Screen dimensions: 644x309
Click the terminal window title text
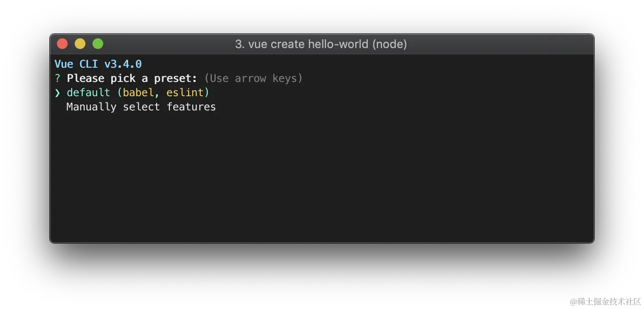click(321, 44)
